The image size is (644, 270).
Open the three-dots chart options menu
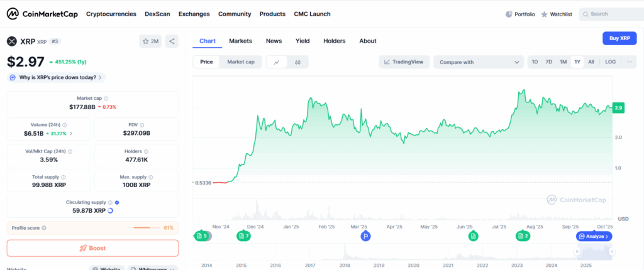(629, 62)
